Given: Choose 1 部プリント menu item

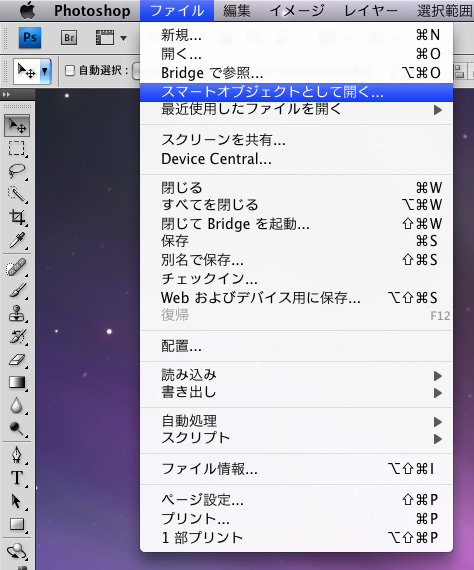Looking at the screenshot, I should click(297, 538).
